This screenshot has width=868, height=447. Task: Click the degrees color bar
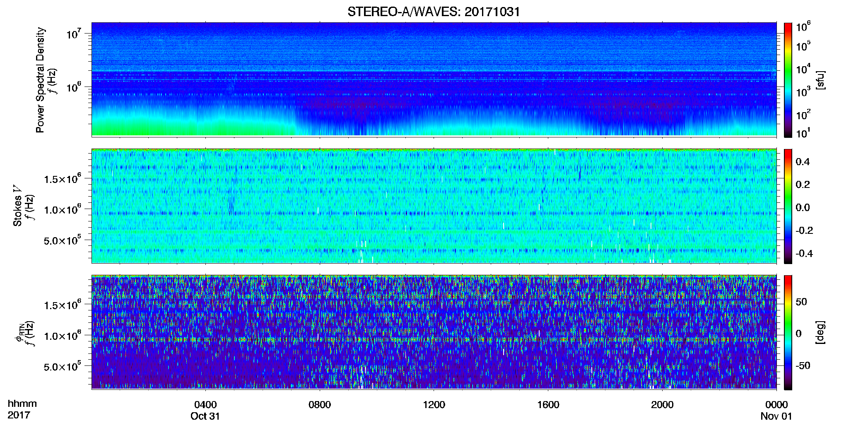tap(788, 332)
